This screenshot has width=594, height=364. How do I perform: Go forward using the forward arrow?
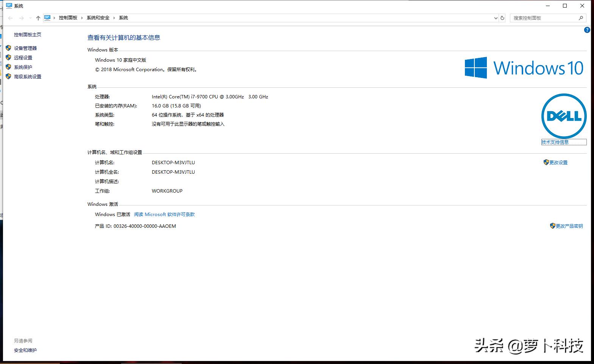(22, 18)
